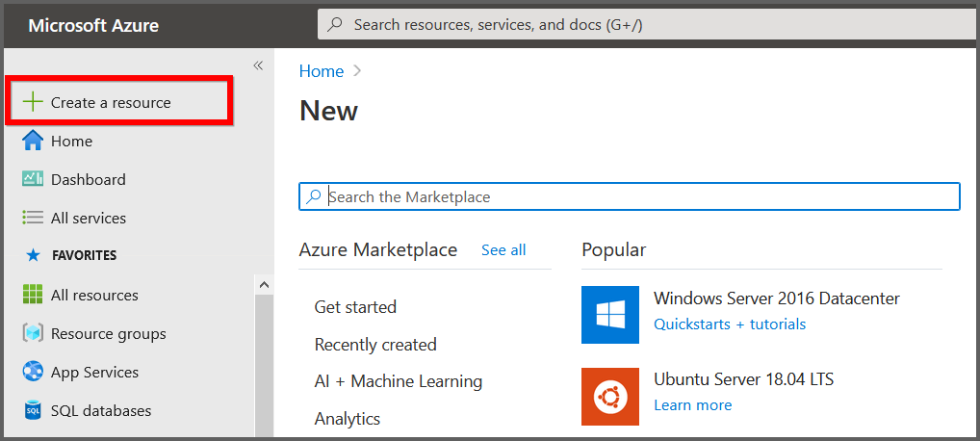Collapse the left sidebar with double chevron
This screenshot has height=441, width=980.
(x=258, y=65)
